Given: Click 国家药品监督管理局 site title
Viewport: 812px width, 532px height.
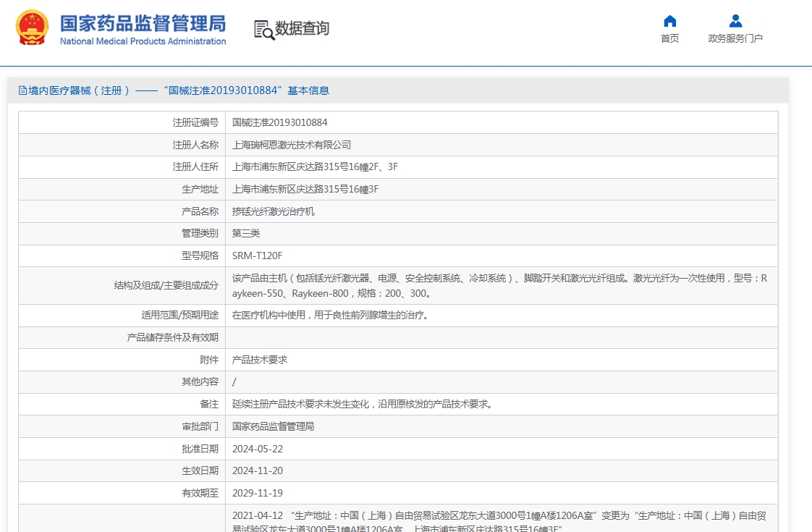Looking at the screenshot, I should coord(143,23).
